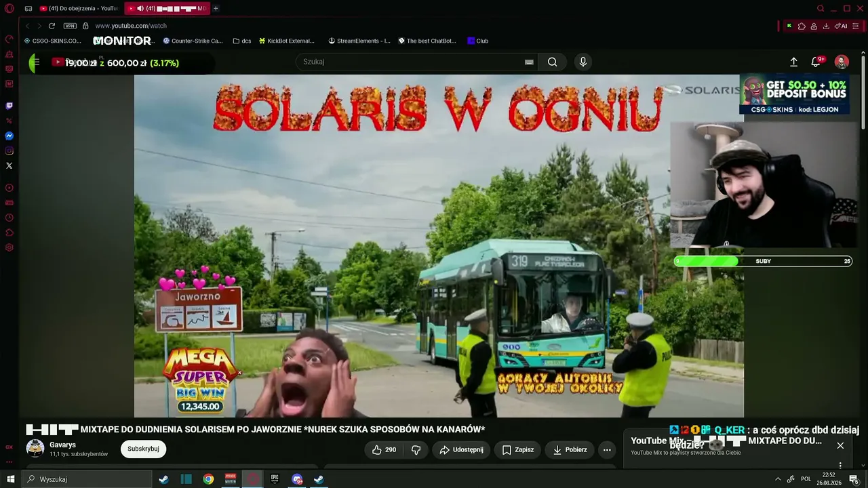
Task: Subscribe with the 'Subskrybuj' button
Action: click(143, 449)
